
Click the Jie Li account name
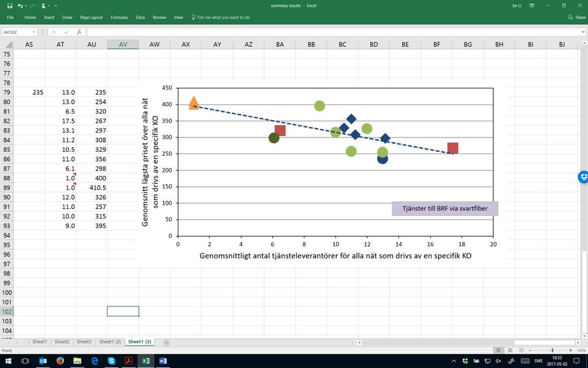pyautogui.click(x=517, y=6)
